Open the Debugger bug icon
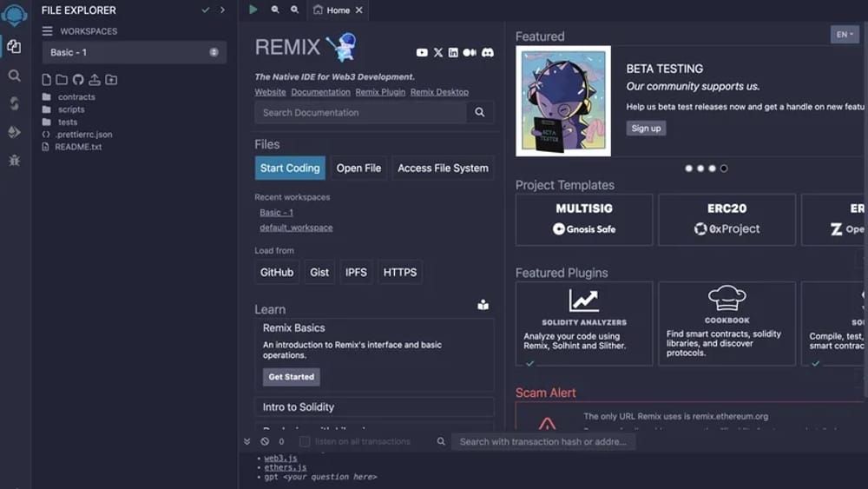This screenshot has height=489, width=868. (x=15, y=160)
